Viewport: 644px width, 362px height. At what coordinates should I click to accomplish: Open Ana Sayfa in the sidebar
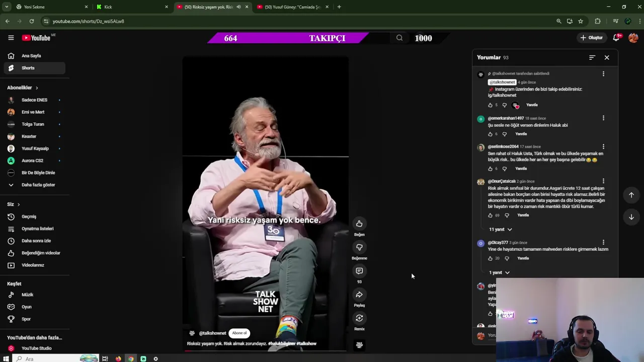point(35,56)
